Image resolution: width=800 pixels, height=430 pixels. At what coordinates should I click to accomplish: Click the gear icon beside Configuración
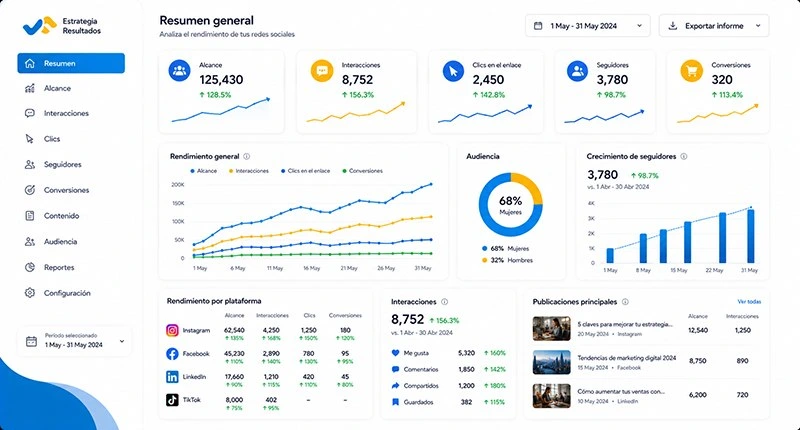[30, 293]
